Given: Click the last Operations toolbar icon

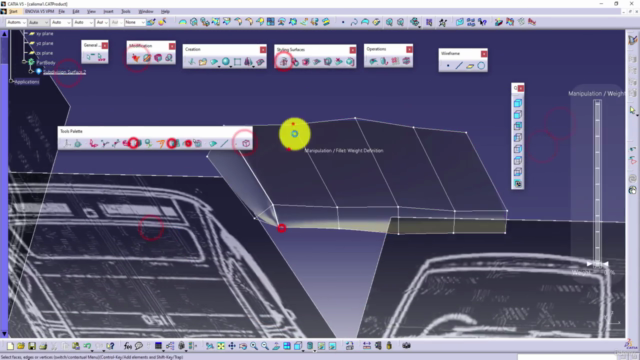Looking at the screenshot, I should [x=406, y=61].
